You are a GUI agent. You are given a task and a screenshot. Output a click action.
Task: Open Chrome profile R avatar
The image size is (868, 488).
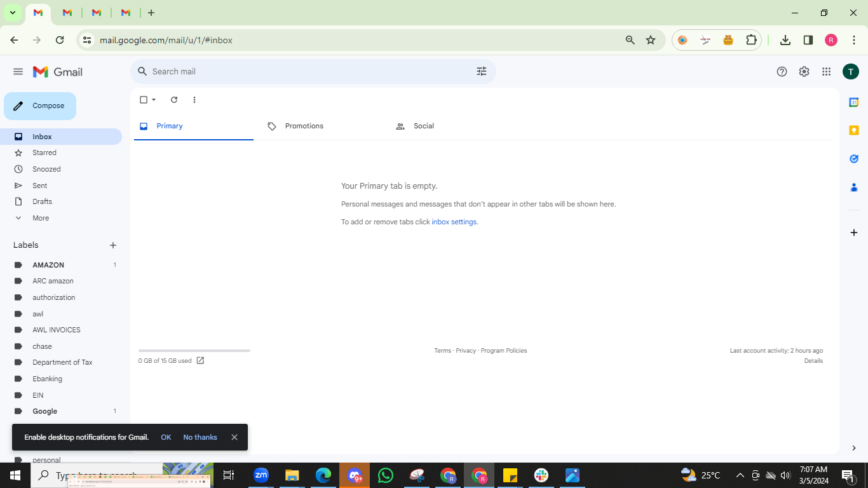tap(831, 40)
